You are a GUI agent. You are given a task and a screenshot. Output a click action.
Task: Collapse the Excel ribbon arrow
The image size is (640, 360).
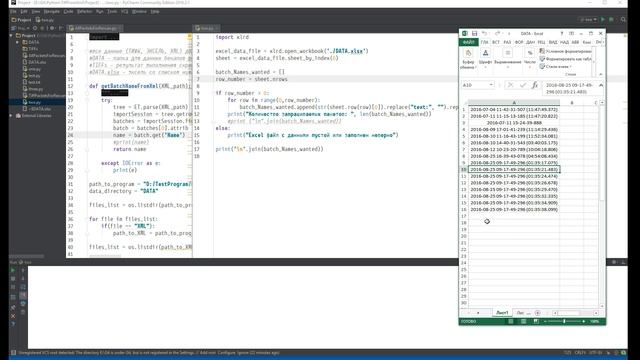click(x=600, y=74)
